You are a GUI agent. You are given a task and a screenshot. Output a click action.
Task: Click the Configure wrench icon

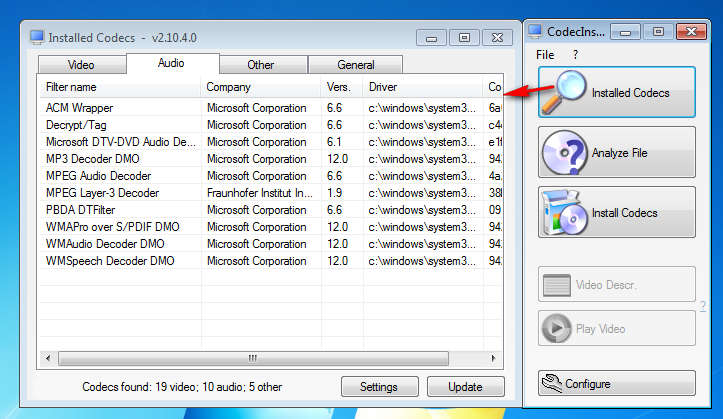click(x=551, y=383)
